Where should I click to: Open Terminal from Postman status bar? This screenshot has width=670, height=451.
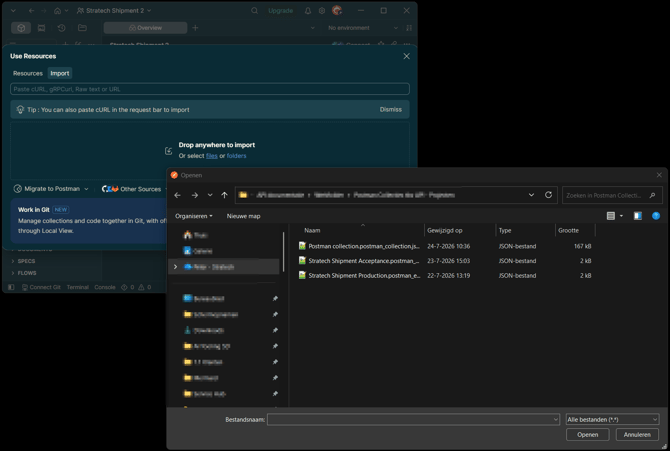pyautogui.click(x=77, y=287)
